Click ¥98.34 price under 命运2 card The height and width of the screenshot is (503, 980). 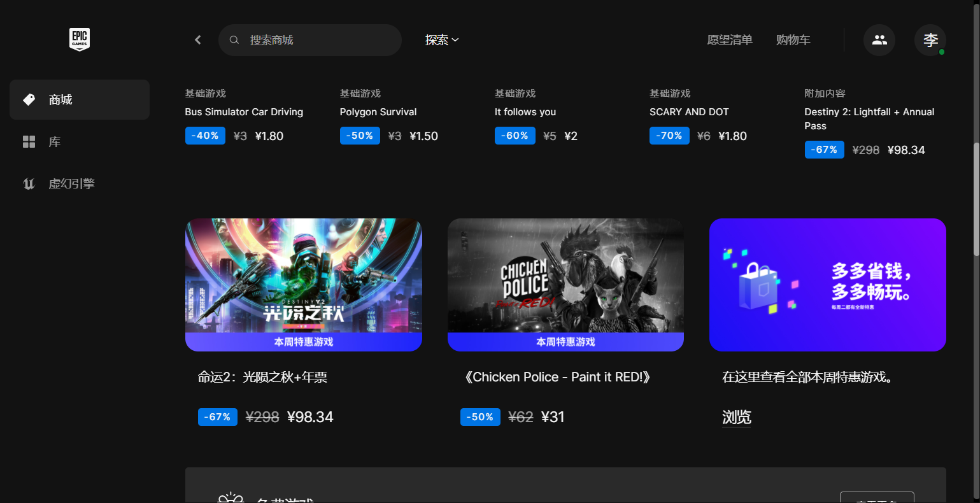point(310,417)
